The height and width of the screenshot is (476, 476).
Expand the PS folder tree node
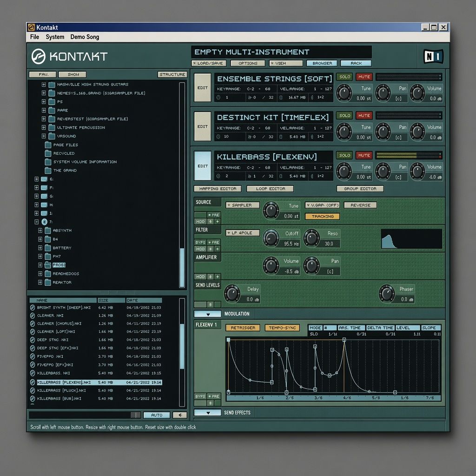(44, 102)
